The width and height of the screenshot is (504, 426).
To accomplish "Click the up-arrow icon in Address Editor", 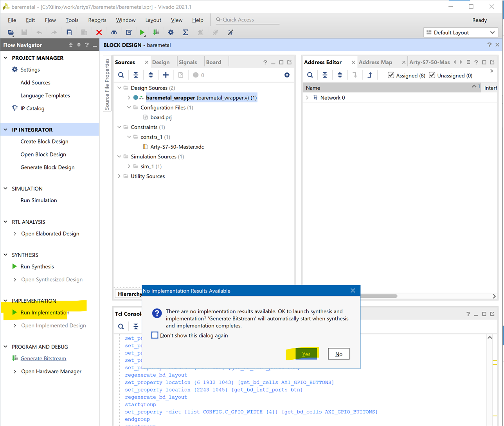I will click(x=370, y=75).
